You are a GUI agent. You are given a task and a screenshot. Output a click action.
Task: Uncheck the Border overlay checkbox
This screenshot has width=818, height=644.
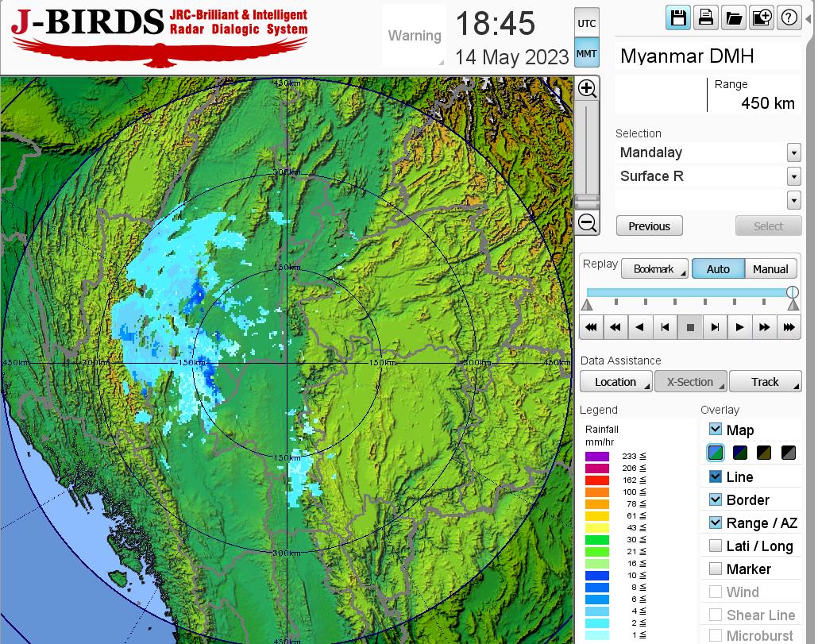pyautogui.click(x=716, y=499)
